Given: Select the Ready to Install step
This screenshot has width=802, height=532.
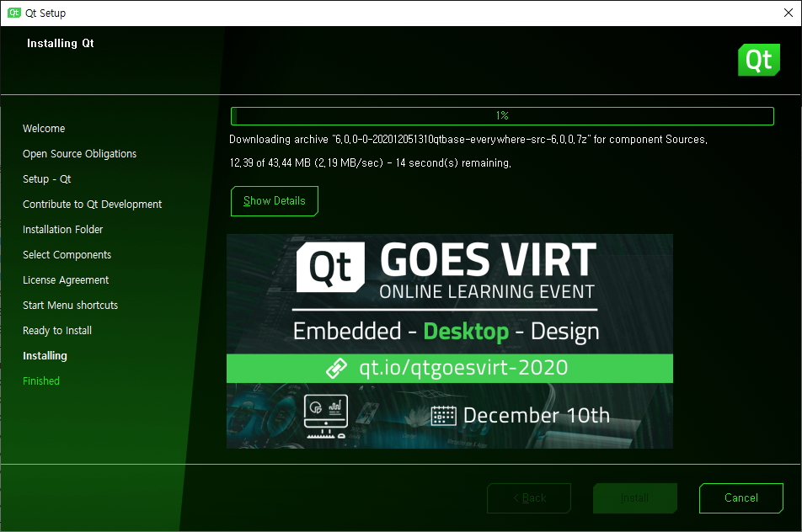Looking at the screenshot, I should pyautogui.click(x=57, y=331).
